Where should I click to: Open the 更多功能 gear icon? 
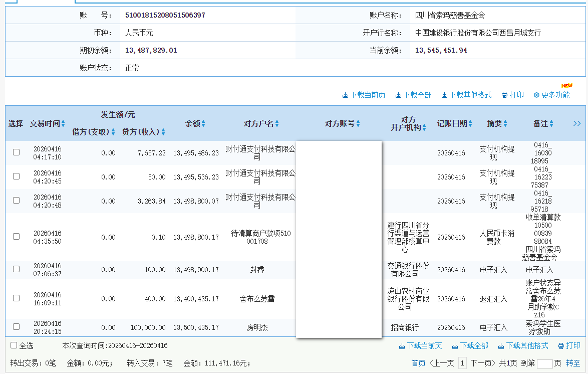[535, 94]
